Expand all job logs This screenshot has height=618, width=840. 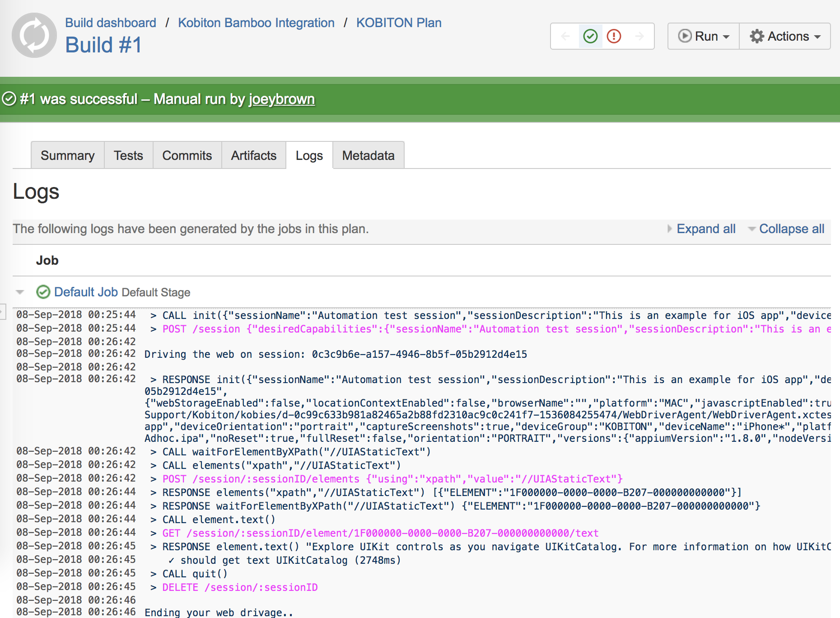click(705, 229)
